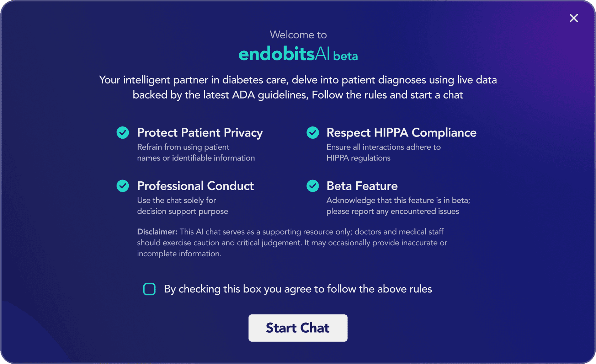Click the Protect Patient Privacy heading
The image size is (596, 364).
(x=200, y=133)
